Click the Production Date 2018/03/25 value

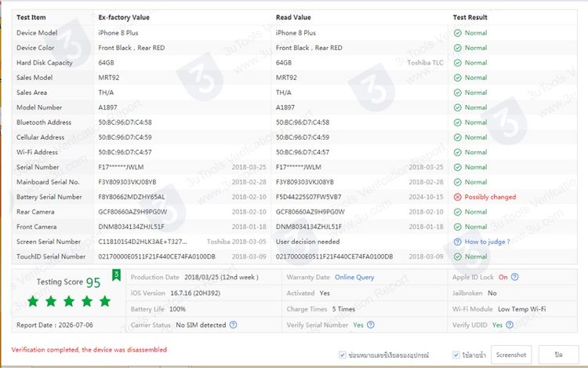pyautogui.click(x=221, y=277)
